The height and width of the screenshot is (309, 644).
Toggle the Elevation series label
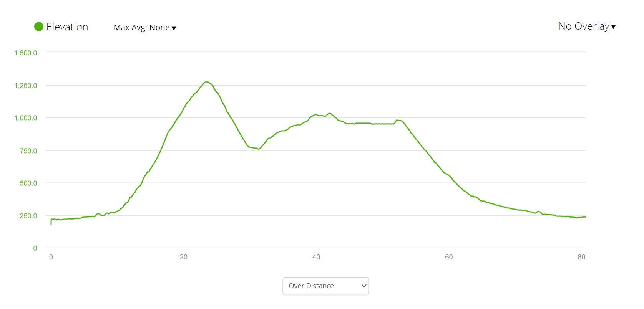pyautogui.click(x=67, y=27)
